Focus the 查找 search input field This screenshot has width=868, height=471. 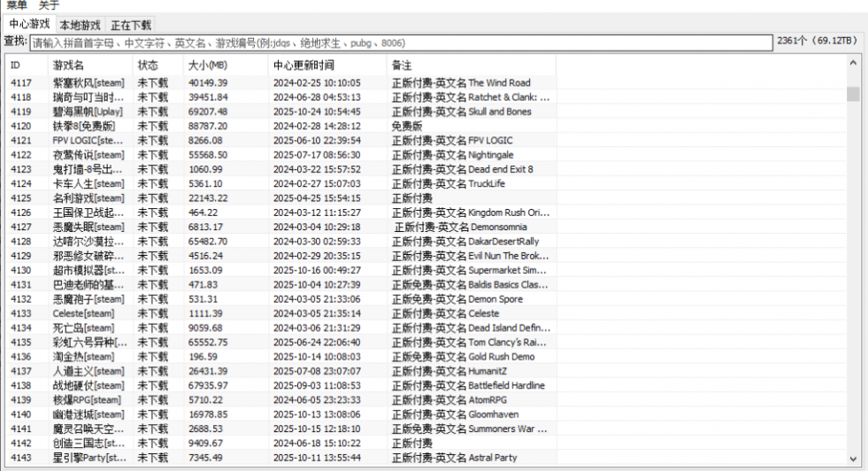coord(401,43)
